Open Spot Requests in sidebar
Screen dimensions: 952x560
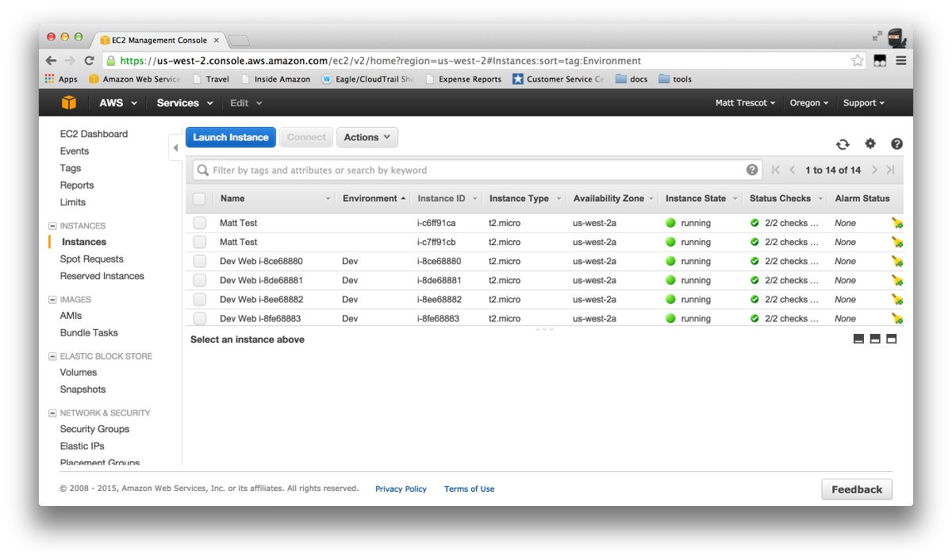point(92,259)
